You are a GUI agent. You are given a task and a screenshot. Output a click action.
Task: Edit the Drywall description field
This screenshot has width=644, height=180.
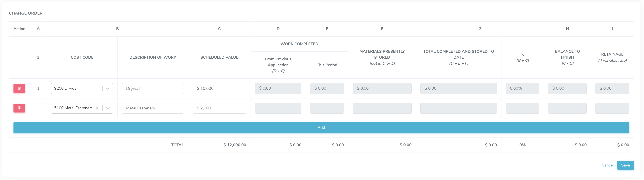[x=153, y=88]
